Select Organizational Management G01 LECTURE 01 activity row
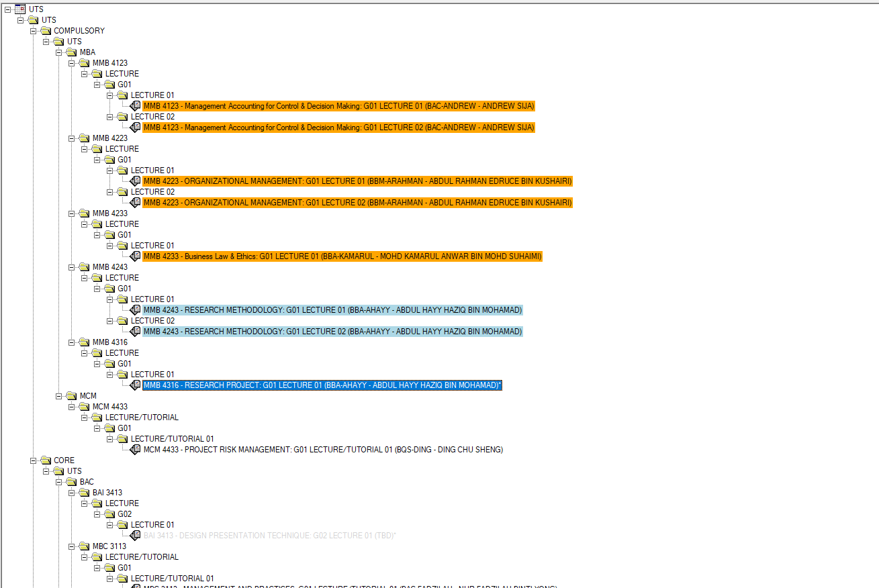This screenshot has height=588, width=879. (x=358, y=181)
